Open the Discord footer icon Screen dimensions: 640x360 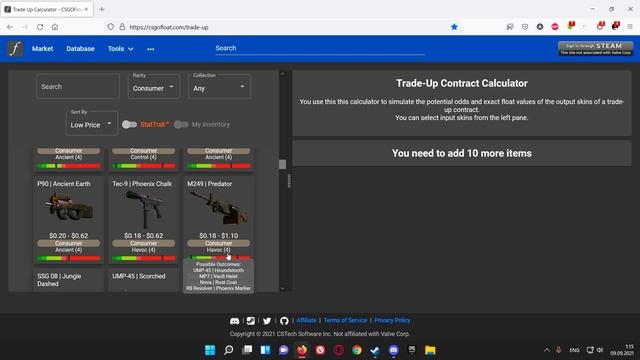234,321
